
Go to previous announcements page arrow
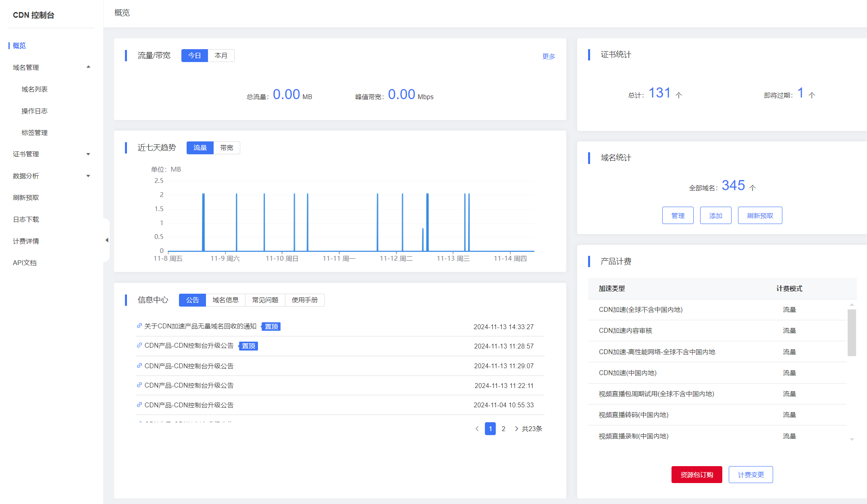point(477,429)
